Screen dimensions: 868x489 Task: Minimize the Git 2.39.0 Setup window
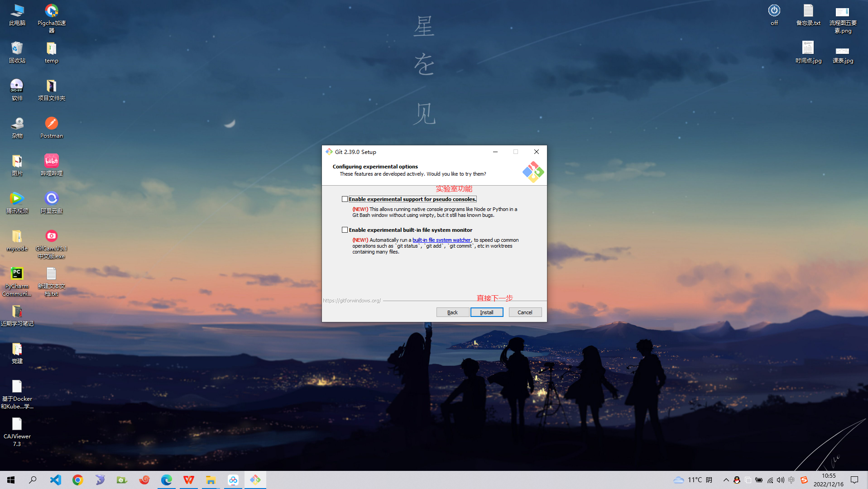pyautogui.click(x=495, y=152)
